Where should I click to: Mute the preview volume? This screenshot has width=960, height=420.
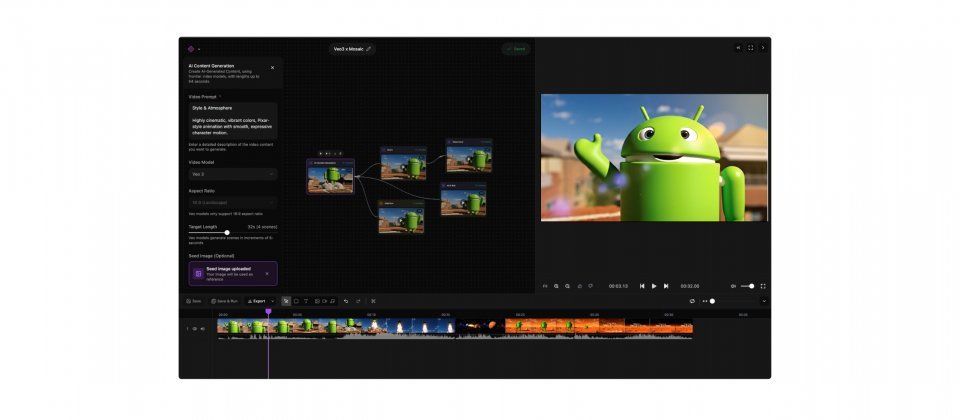(733, 286)
